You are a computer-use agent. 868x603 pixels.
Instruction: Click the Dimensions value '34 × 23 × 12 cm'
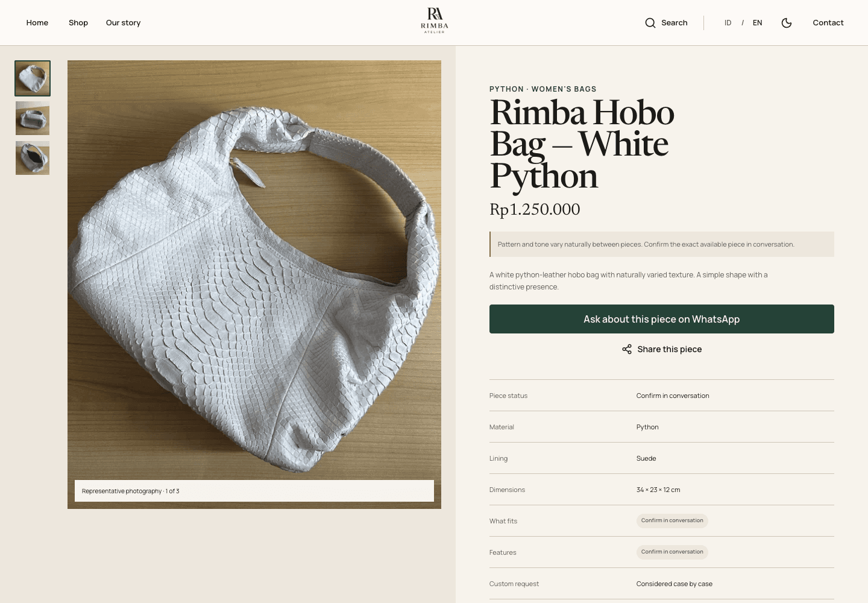coord(658,490)
